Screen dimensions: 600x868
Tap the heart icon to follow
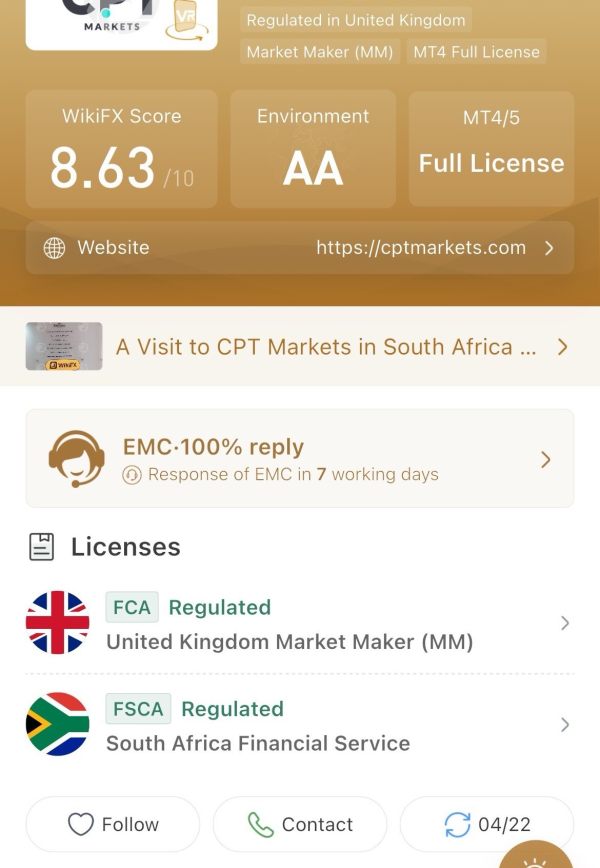click(x=81, y=824)
